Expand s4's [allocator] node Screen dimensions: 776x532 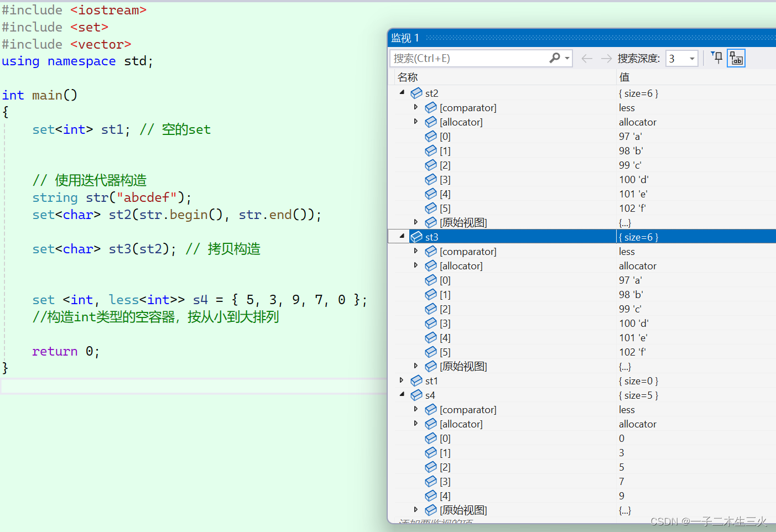(416, 424)
